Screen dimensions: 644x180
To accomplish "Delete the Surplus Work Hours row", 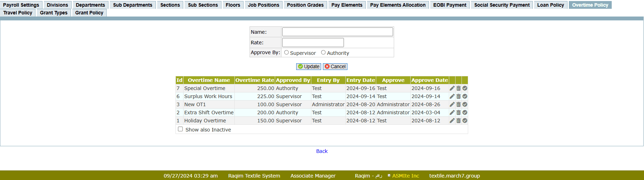I will point(458,96).
